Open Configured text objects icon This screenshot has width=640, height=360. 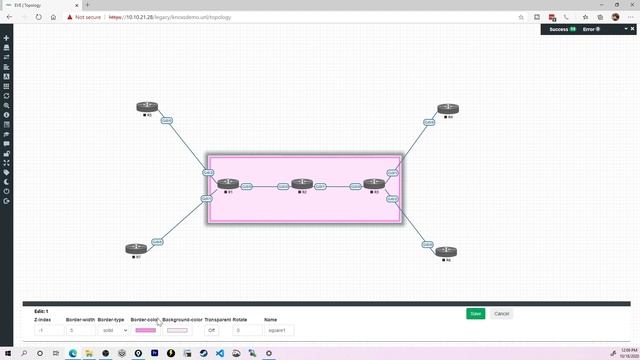6,76
